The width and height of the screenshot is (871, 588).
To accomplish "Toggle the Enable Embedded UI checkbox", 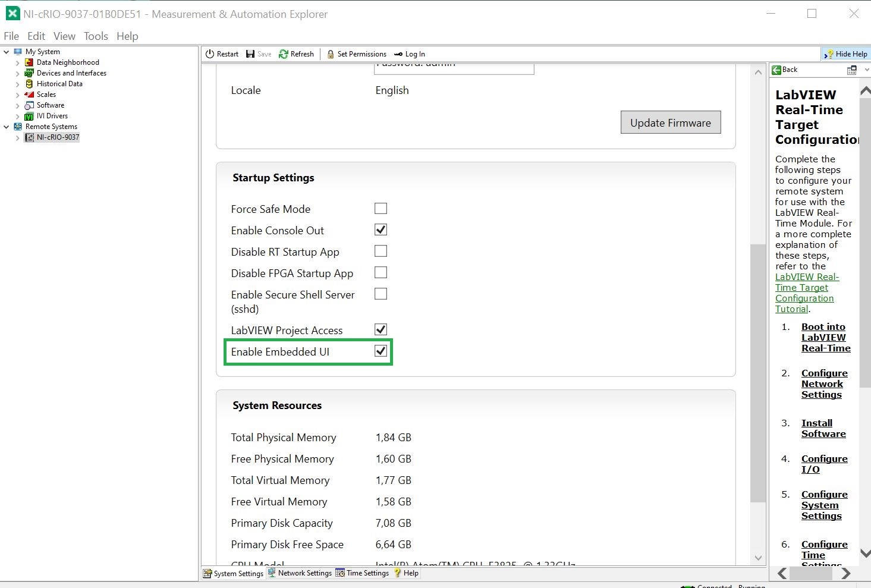I will click(381, 351).
